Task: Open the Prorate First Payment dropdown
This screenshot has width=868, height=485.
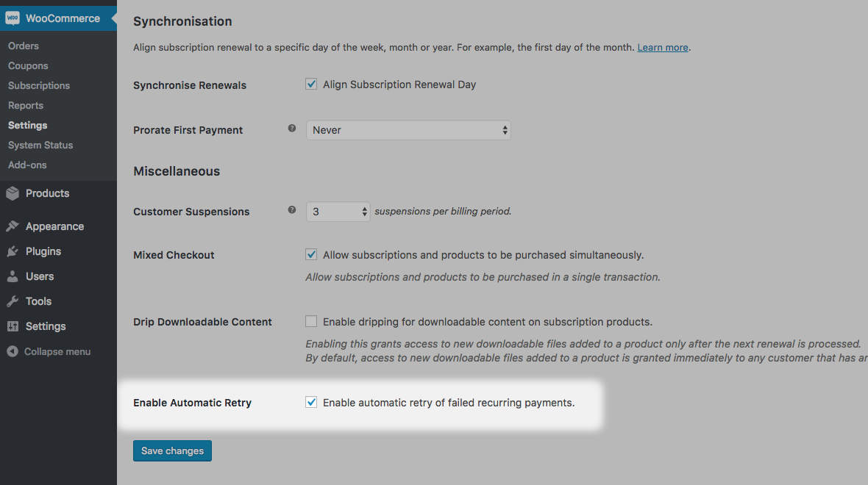Action: point(408,130)
